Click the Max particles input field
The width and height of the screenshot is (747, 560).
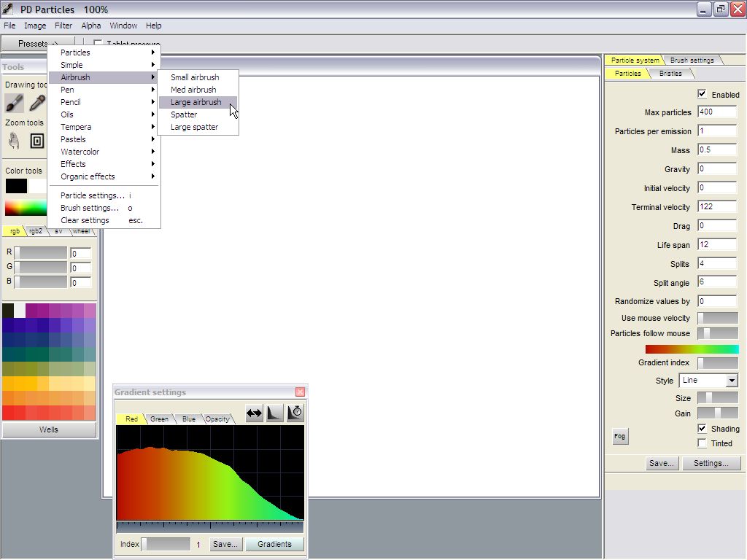[x=716, y=112]
